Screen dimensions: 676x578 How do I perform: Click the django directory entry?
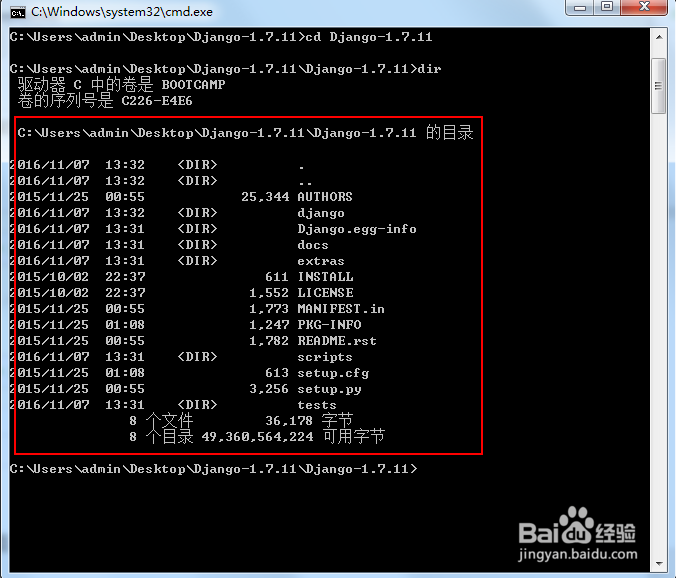321,213
